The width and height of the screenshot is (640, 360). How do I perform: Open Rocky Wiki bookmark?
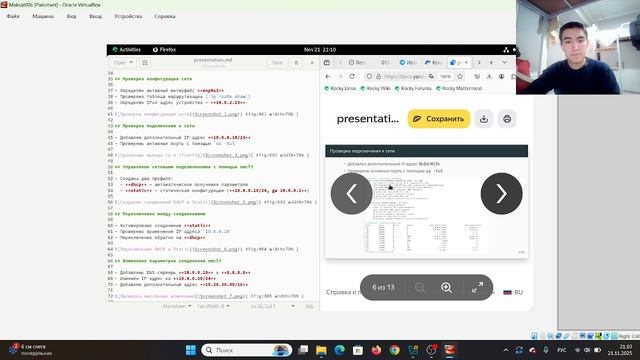(x=375, y=88)
